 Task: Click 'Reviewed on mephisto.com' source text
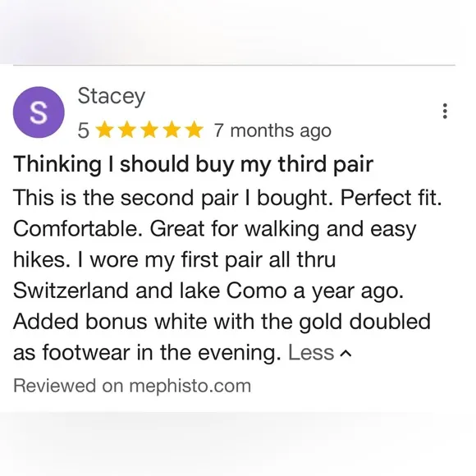click(x=132, y=386)
